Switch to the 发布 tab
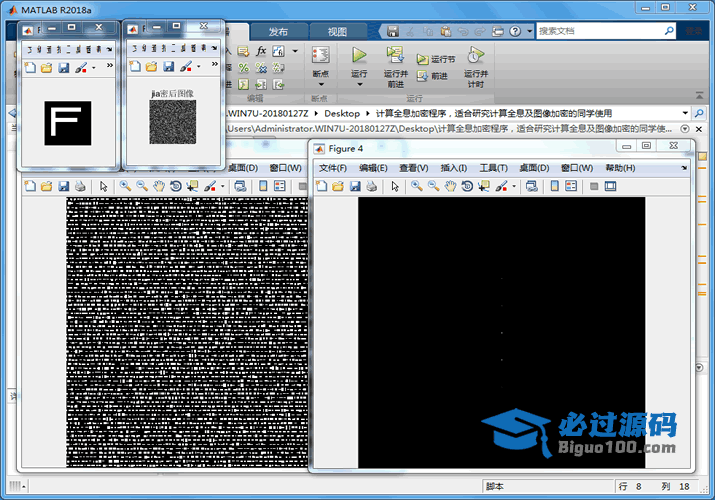715x500 pixels. point(278,31)
